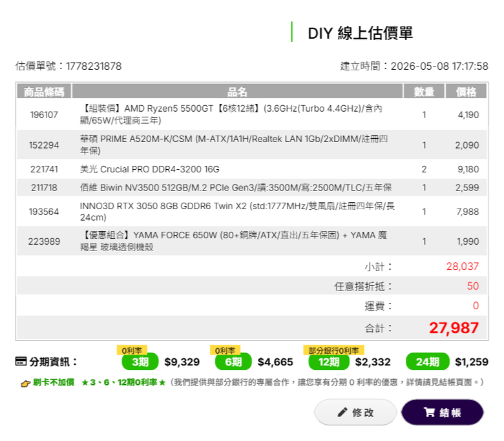
Task: Click the shopping cart icon on 結帳 button
Action: click(429, 412)
